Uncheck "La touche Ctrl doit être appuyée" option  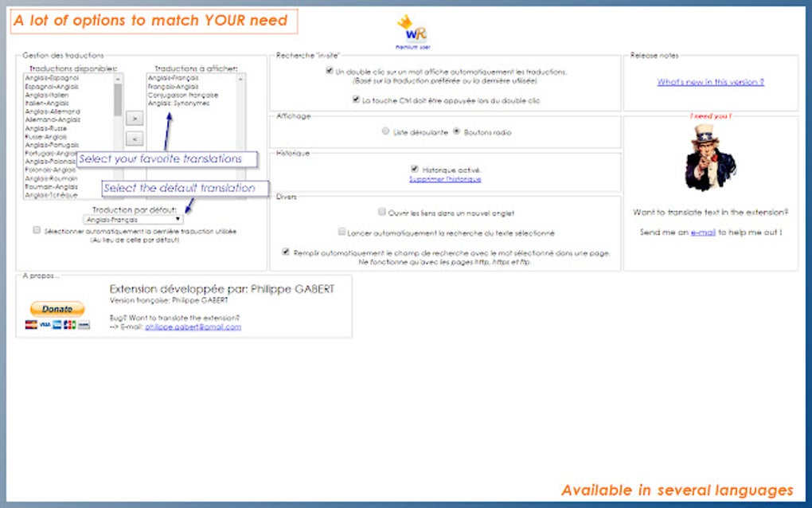click(355, 100)
